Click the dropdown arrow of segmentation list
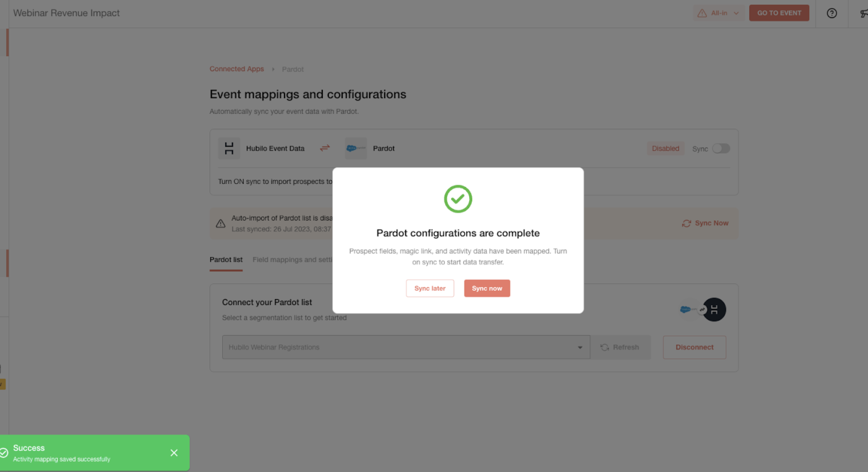The width and height of the screenshot is (868, 472). [580, 348]
